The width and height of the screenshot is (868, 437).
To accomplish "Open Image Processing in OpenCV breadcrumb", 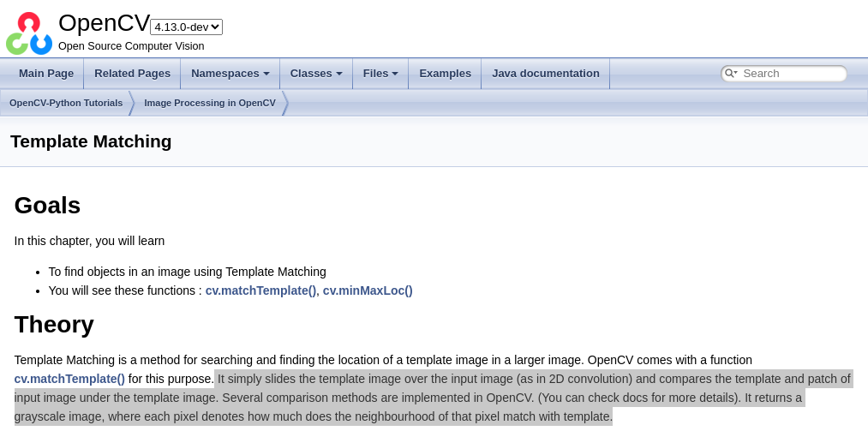I will pyautogui.click(x=210, y=103).
